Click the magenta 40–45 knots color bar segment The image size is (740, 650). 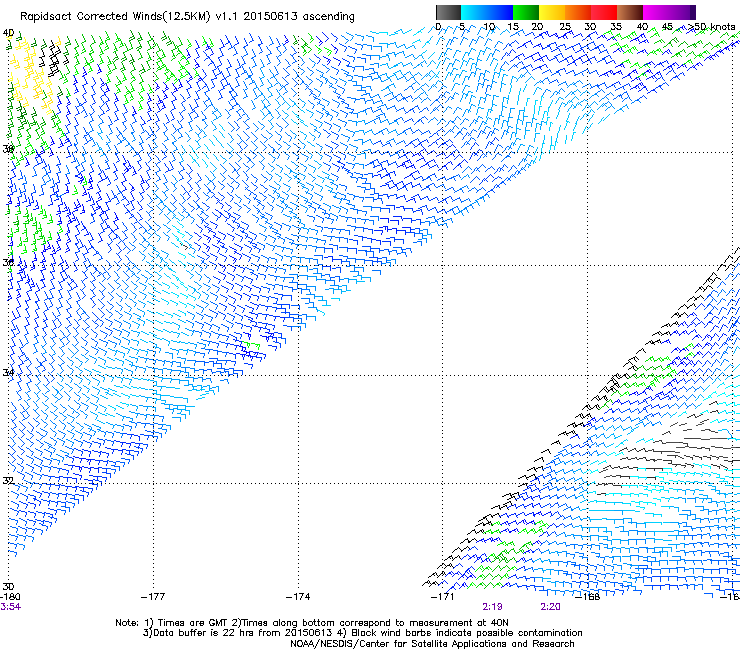pos(656,12)
